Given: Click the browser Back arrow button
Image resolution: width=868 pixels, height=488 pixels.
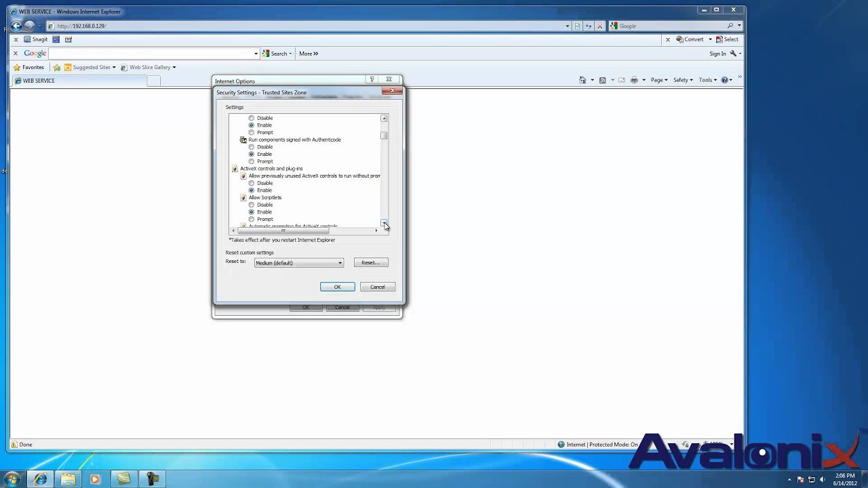Looking at the screenshot, I should pyautogui.click(x=16, y=26).
